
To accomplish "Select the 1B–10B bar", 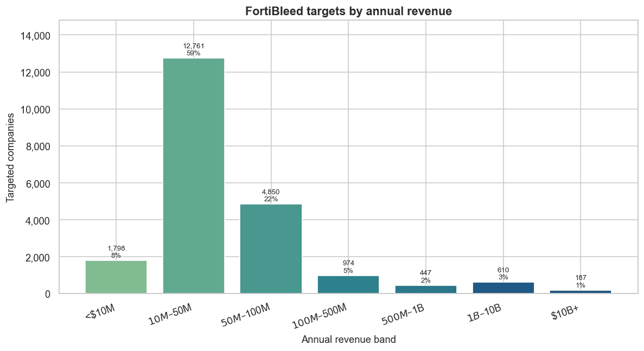I will pos(503,288).
